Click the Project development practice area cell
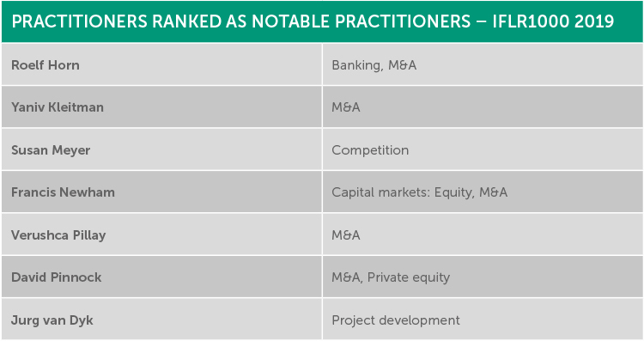Image resolution: width=644 pixels, height=341 pixels. 483,320
